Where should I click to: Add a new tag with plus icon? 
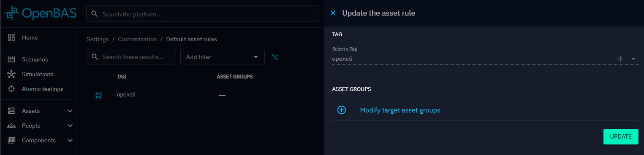click(x=620, y=59)
